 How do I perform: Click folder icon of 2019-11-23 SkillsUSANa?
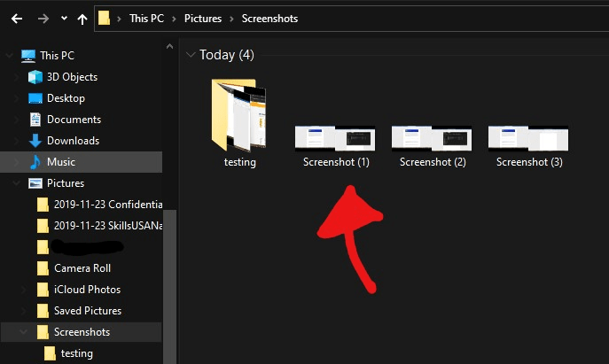coord(43,226)
